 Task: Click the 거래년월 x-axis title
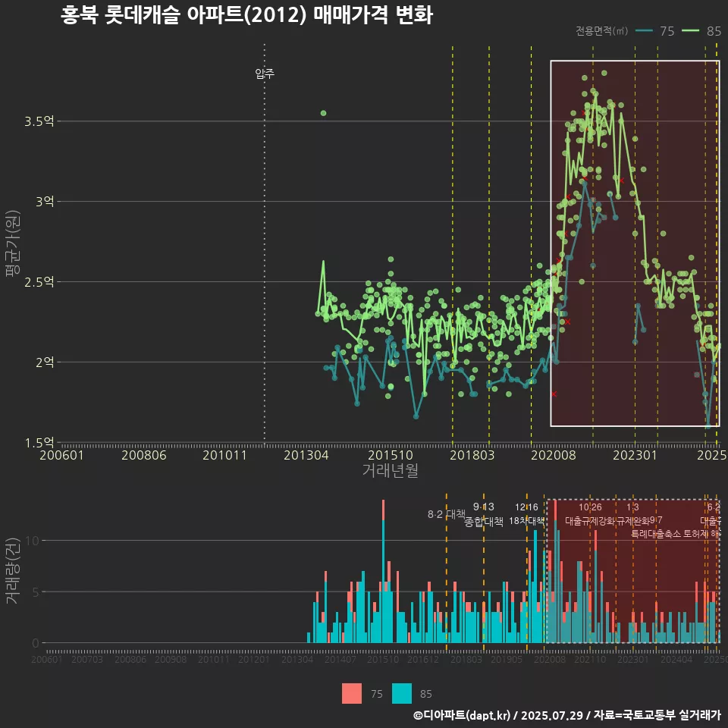[x=390, y=470]
